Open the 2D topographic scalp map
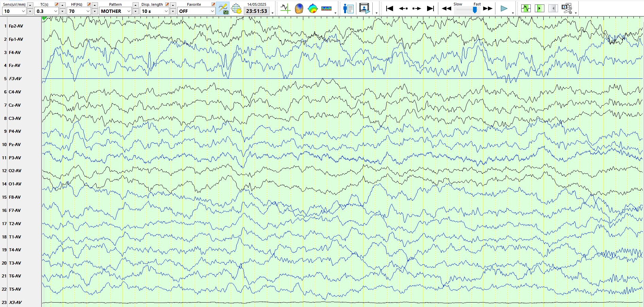 click(x=312, y=8)
